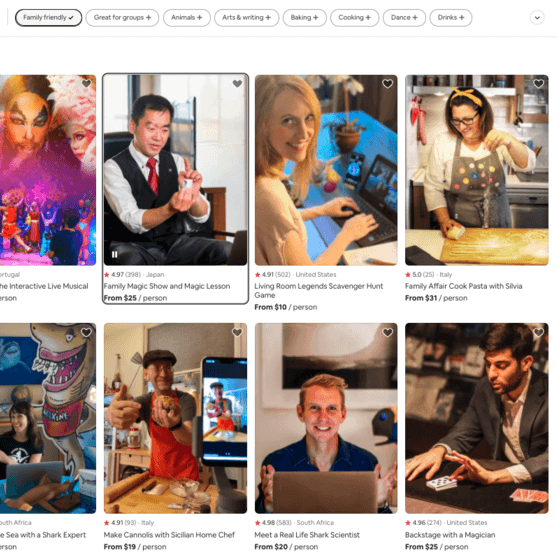
Task: Tap heart on Living Room Legends card
Action: point(388,83)
